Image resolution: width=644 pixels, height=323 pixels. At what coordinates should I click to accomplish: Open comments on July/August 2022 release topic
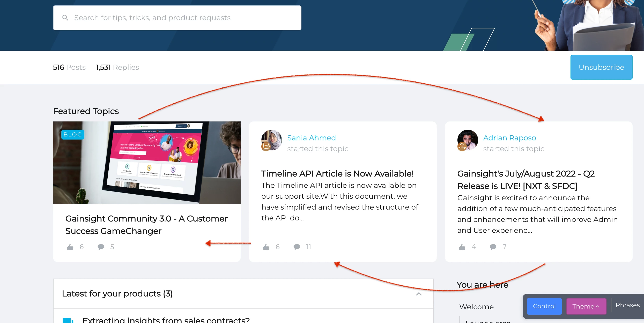click(x=493, y=247)
